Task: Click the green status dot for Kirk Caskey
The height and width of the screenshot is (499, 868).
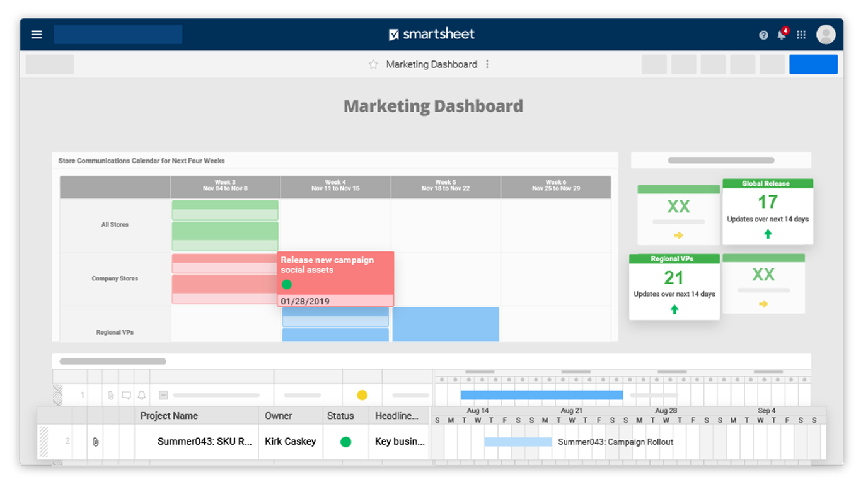Action: pyautogui.click(x=345, y=442)
